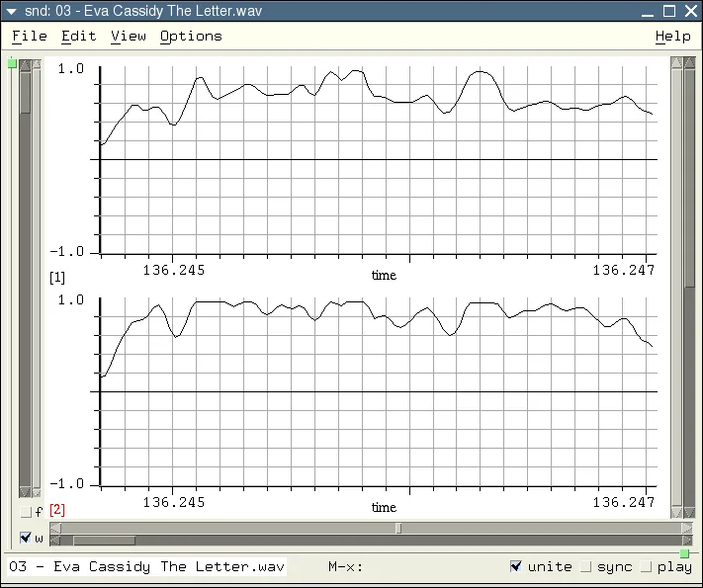This screenshot has height=588, width=703.
Task: Open the Help menu
Action: pos(672,36)
